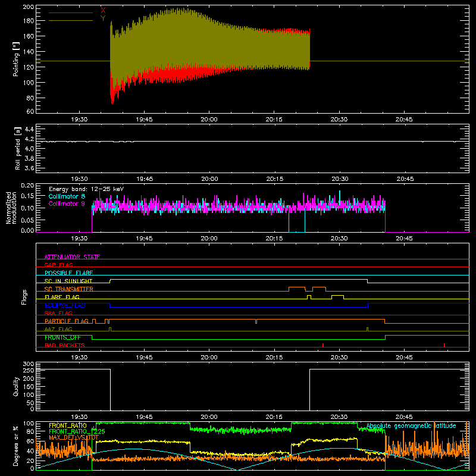Click the '0.20' tick in modulation plot
The height and width of the screenshot is (476, 476).
[27, 186]
